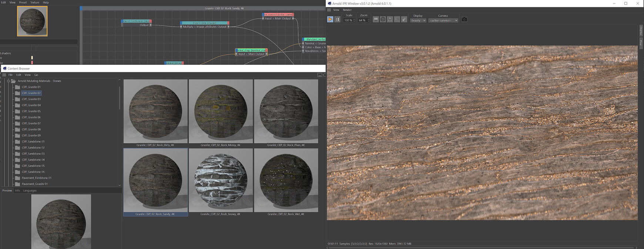This screenshot has width=644, height=249.
Task: Open the Content Browser hamburger menu
Action: 4,75
